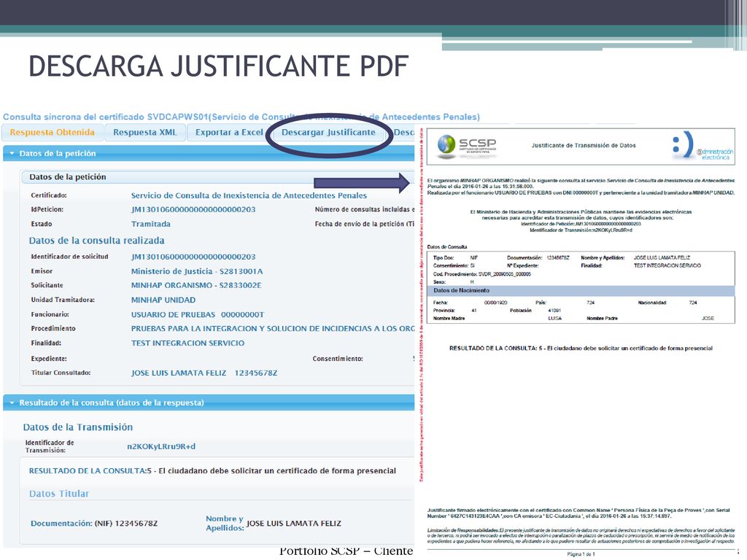Click Unidad Tramitadora value MINHAP UNIDAD

point(163,300)
